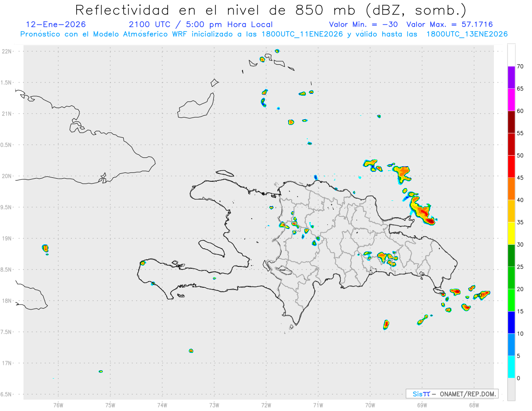Screen dimensions: 532x411
Task: Click the longitude axis label "72W"
Action: [x=266, y=405]
